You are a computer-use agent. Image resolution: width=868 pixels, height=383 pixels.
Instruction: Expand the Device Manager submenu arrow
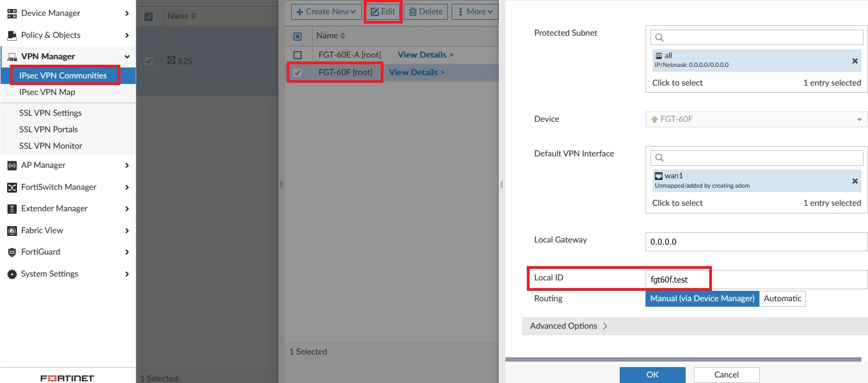tap(127, 13)
